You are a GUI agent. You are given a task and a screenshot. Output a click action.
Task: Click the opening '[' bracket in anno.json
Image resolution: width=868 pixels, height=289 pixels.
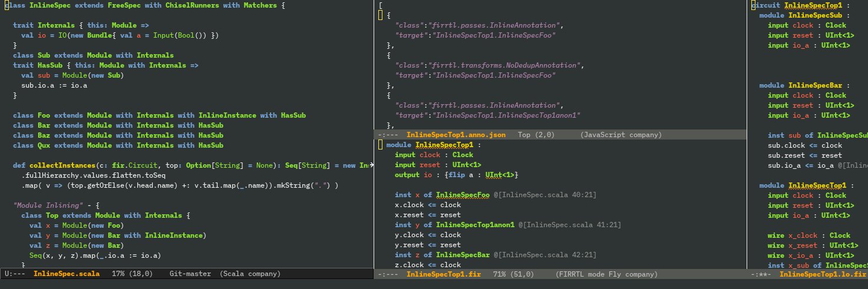[x=381, y=5]
